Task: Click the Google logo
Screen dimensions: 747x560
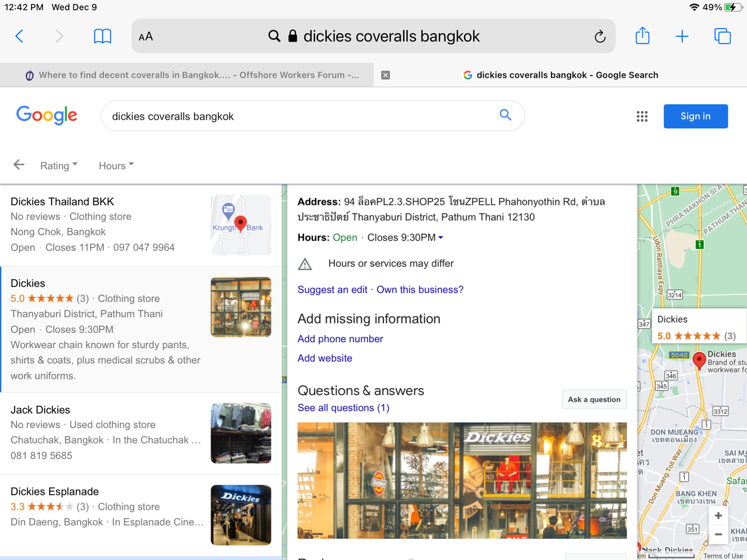Action: [x=47, y=116]
